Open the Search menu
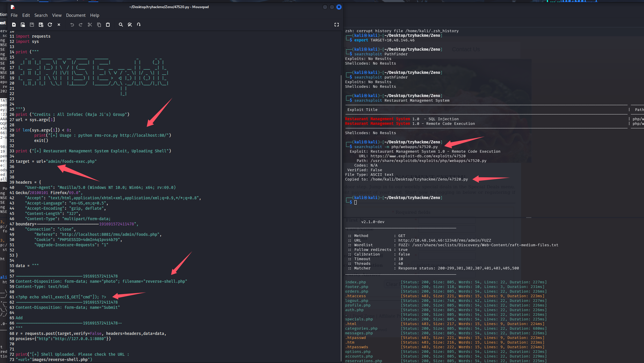The image size is (644, 363). coord(41,15)
